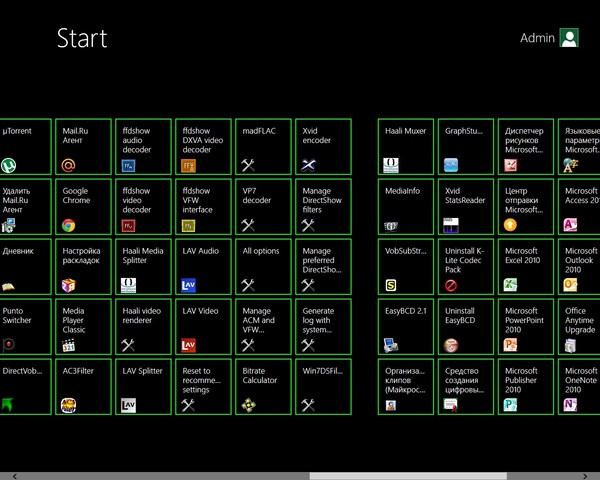Screen dimensions: 600x480
Task: Open Настройка раскладок tile
Action: (83, 267)
